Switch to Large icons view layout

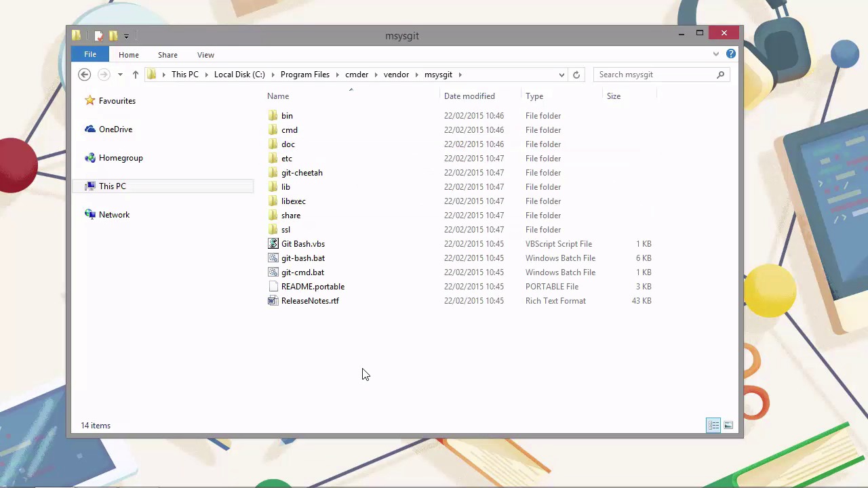(728, 426)
